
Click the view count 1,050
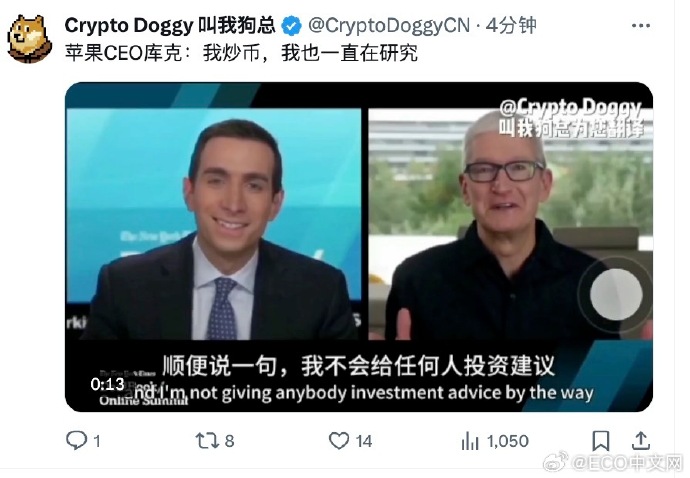tap(507, 441)
